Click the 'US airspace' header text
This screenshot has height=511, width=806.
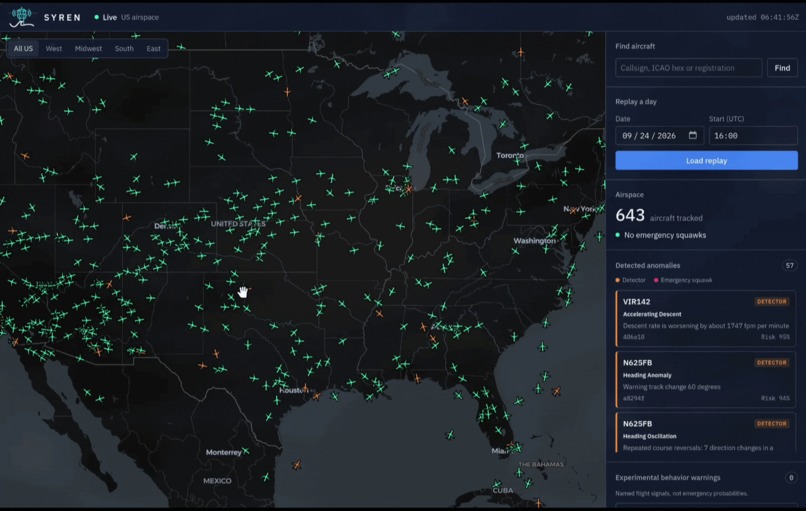pyautogui.click(x=140, y=17)
